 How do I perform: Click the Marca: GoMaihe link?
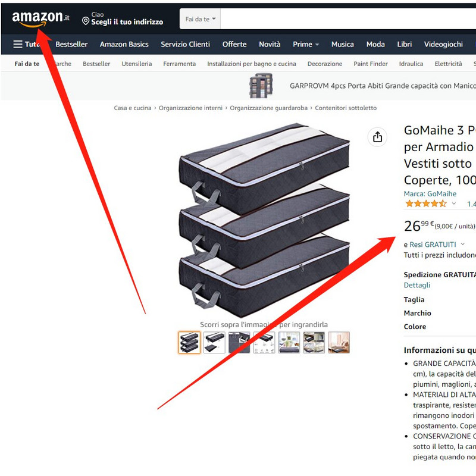(430, 194)
